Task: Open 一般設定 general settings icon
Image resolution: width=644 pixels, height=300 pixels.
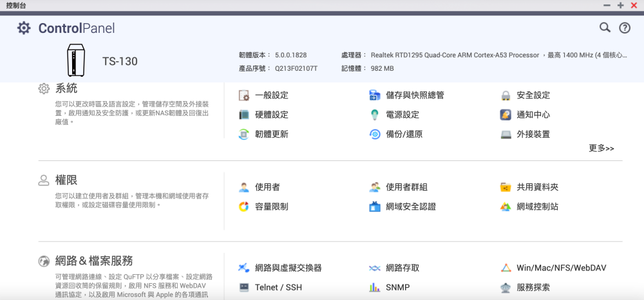Action: point(244,95)
